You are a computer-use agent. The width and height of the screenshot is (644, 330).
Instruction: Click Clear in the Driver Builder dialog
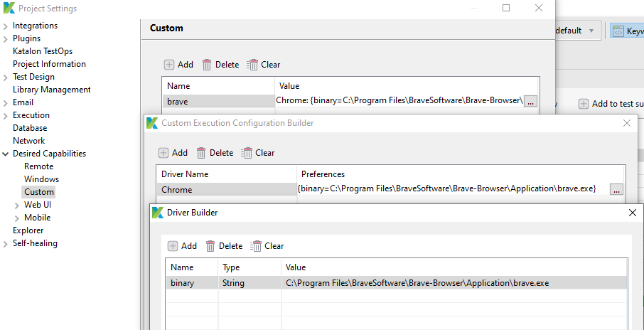coord(267,246)
